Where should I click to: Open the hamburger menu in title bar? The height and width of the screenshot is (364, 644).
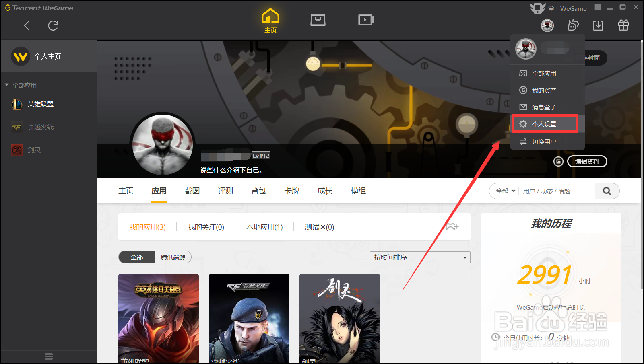click(x=598, y=7)
